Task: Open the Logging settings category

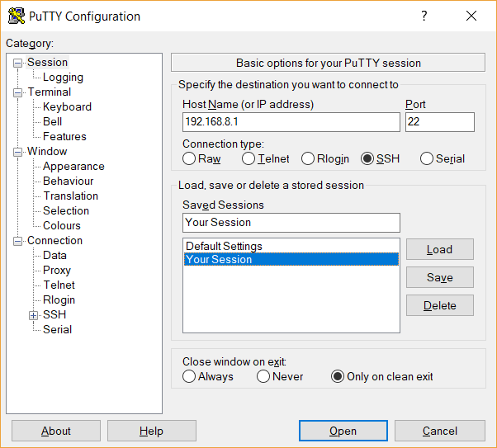Action: point(63,78)
